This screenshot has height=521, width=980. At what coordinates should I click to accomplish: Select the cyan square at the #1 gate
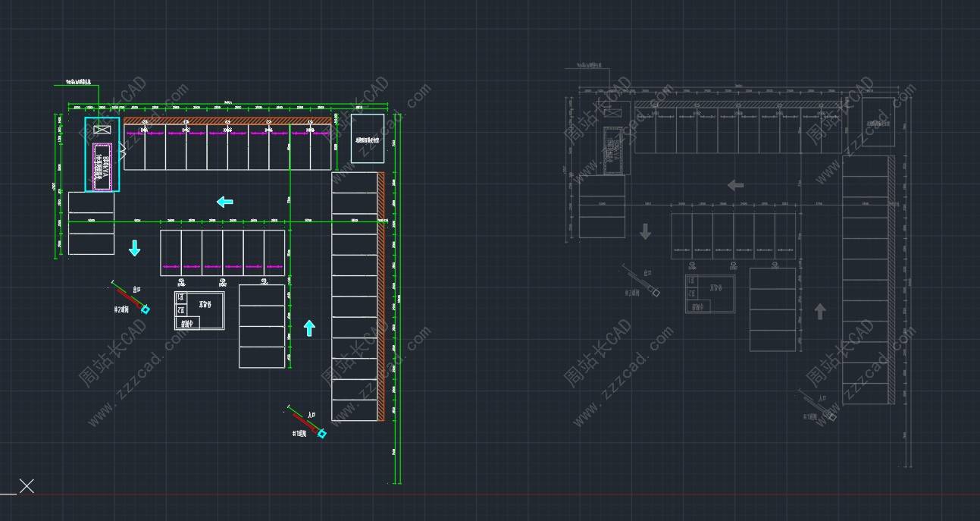click(322, 434)
